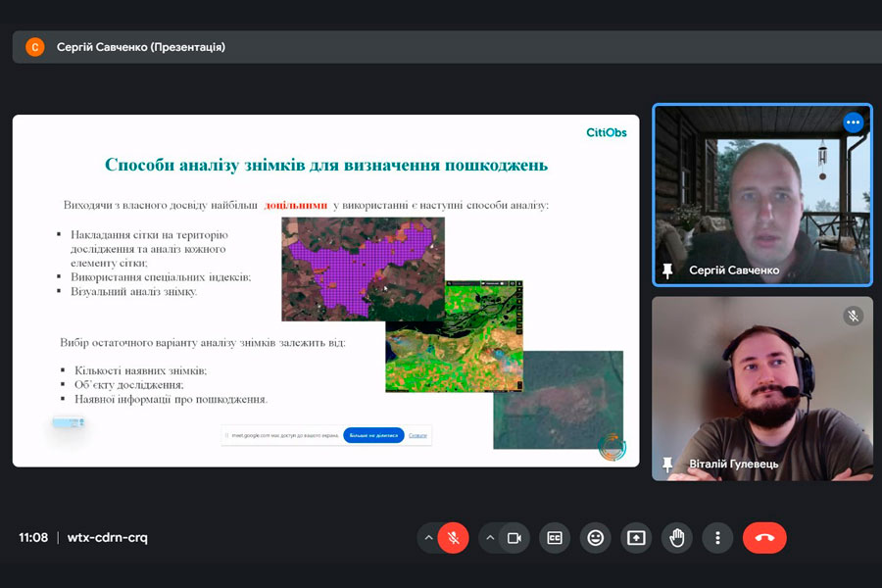The height and width of the screenshot is (588, 882).
Task: Click the hide link in the sharing notification bar
Action: (417, 435)
